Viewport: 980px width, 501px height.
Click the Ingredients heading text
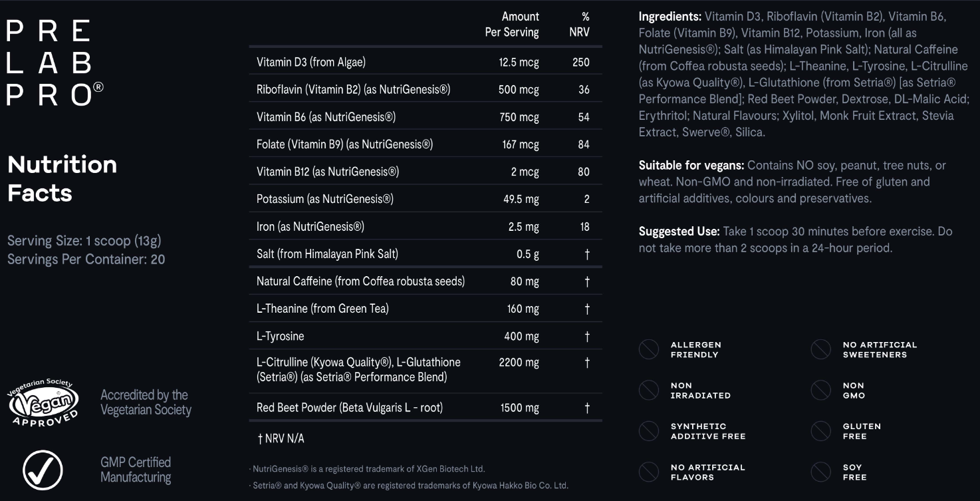click(670, 17)
